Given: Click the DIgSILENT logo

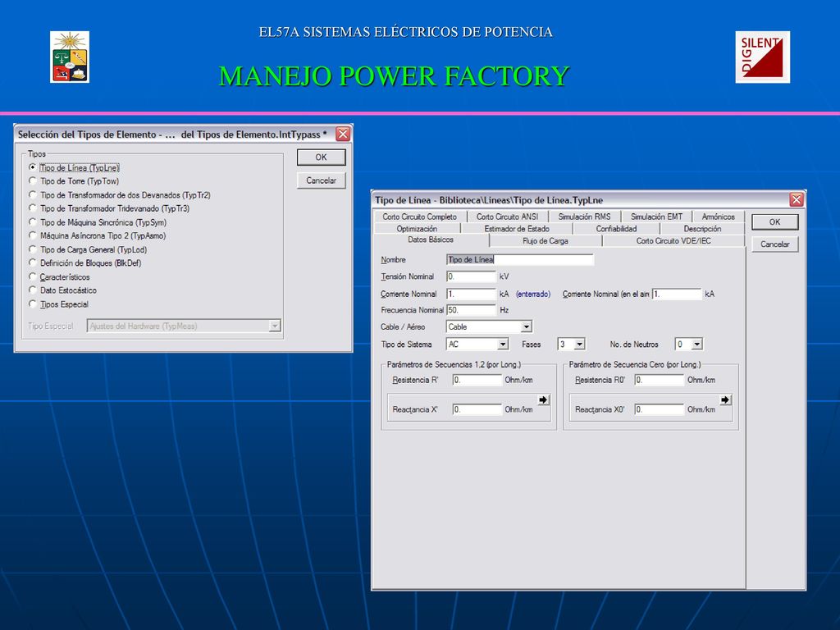Looking at the screenshot, I should [762, 57].
